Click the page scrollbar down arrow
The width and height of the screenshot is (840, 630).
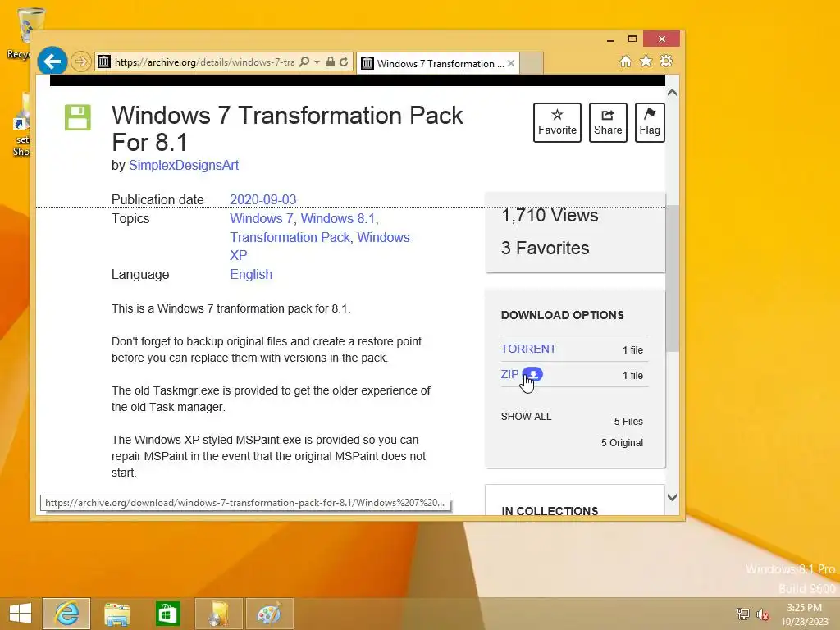[x=673, y=498]
